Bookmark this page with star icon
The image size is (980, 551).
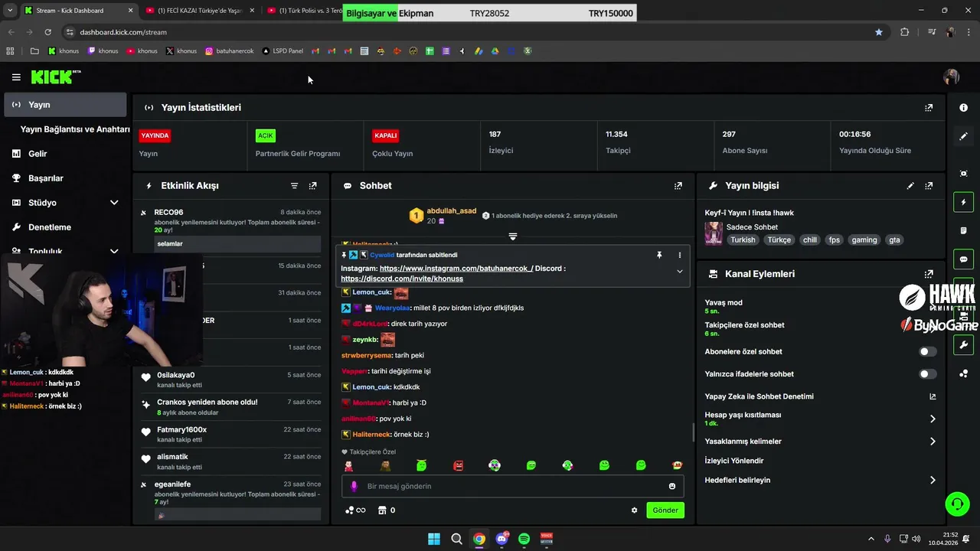(x=879, y=32)
